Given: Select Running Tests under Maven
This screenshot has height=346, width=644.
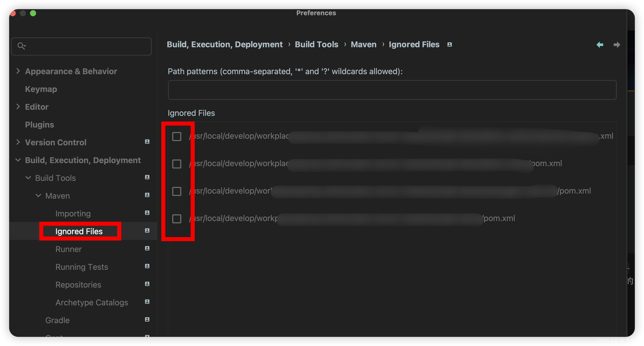Looking at the screenshot, I should 82,267.
